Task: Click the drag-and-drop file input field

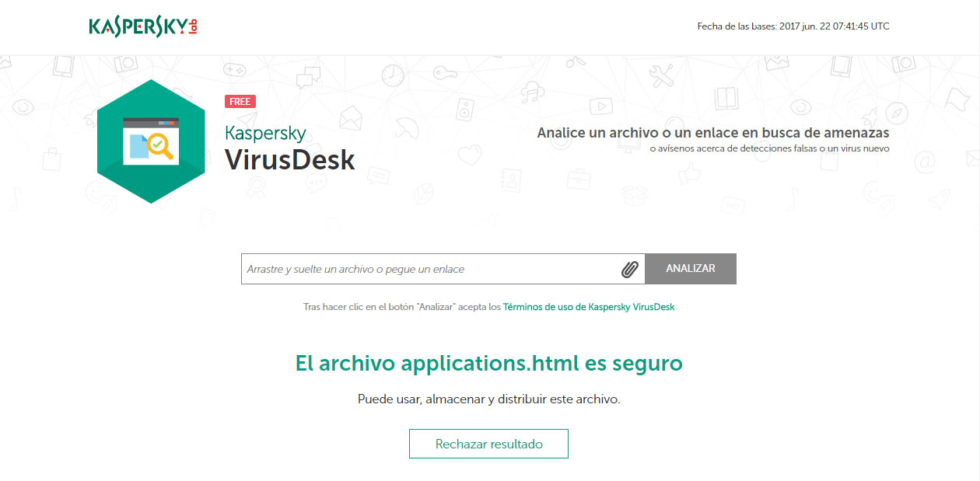Action: coord(428,268)
